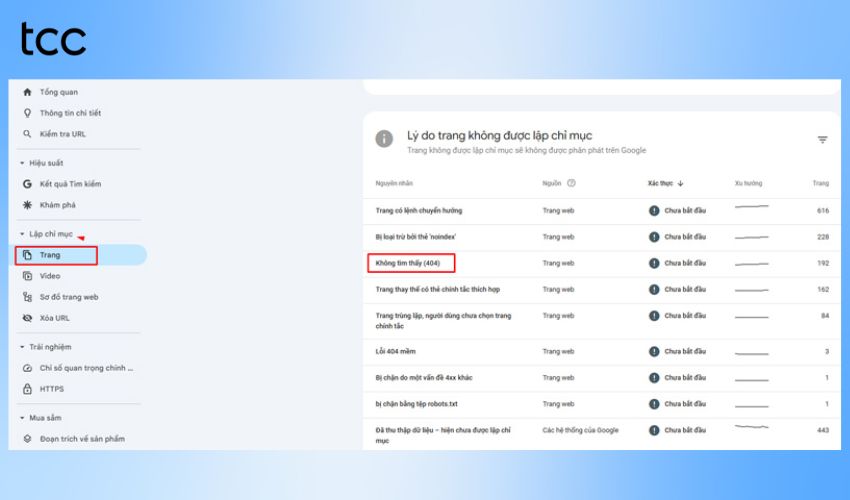The width and height of the screenshot is (850, 500).
Task: Open Trang có lệnh chuyển hướng reason
Action: click(x=419, y=210)
